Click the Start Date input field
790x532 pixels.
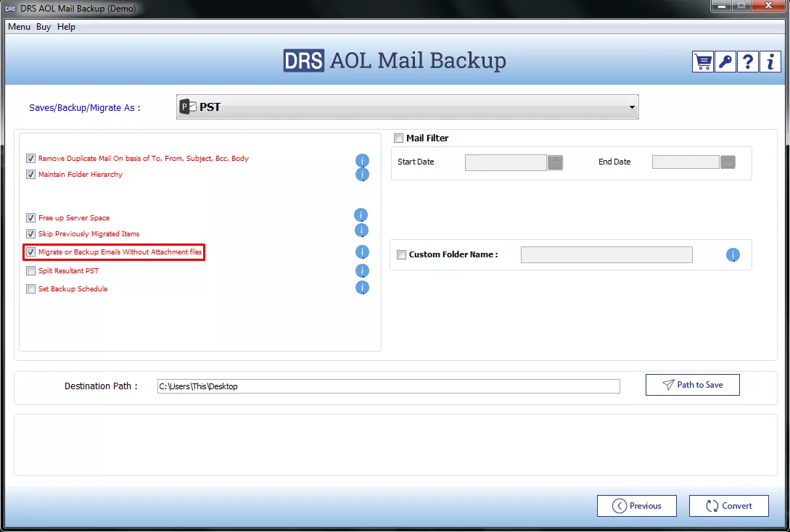pos(506,162)
